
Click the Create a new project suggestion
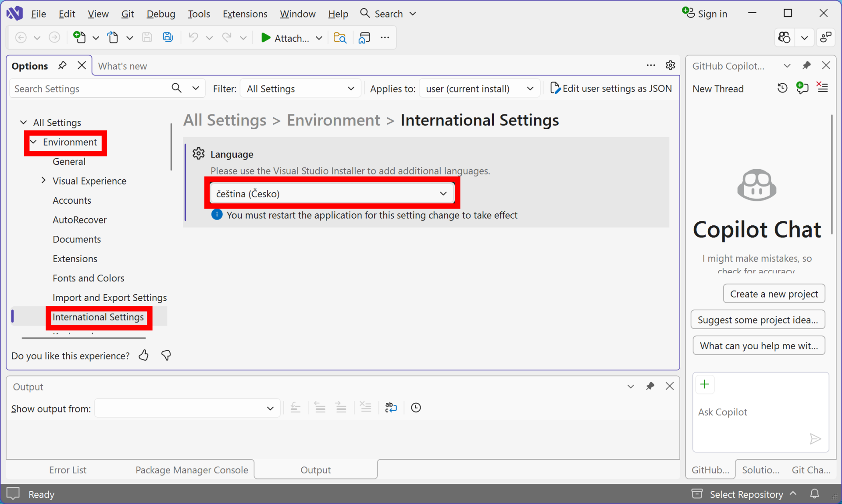[x=774, y=294]
